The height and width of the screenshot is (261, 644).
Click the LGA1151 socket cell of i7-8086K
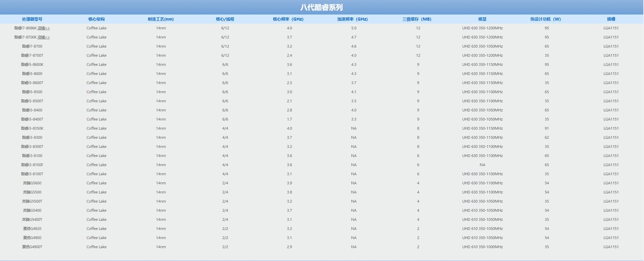[611, 28]
